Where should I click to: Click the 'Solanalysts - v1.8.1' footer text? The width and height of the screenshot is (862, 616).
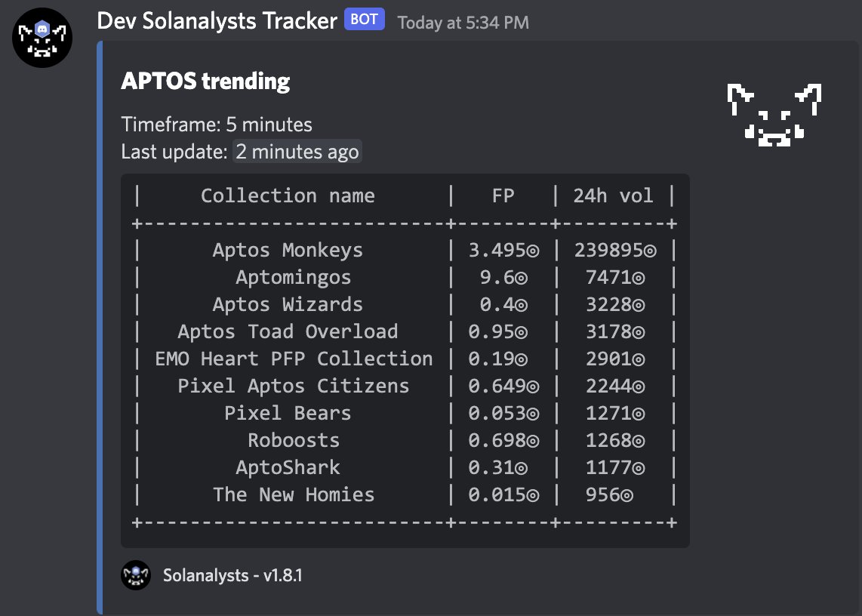(232, 575)
